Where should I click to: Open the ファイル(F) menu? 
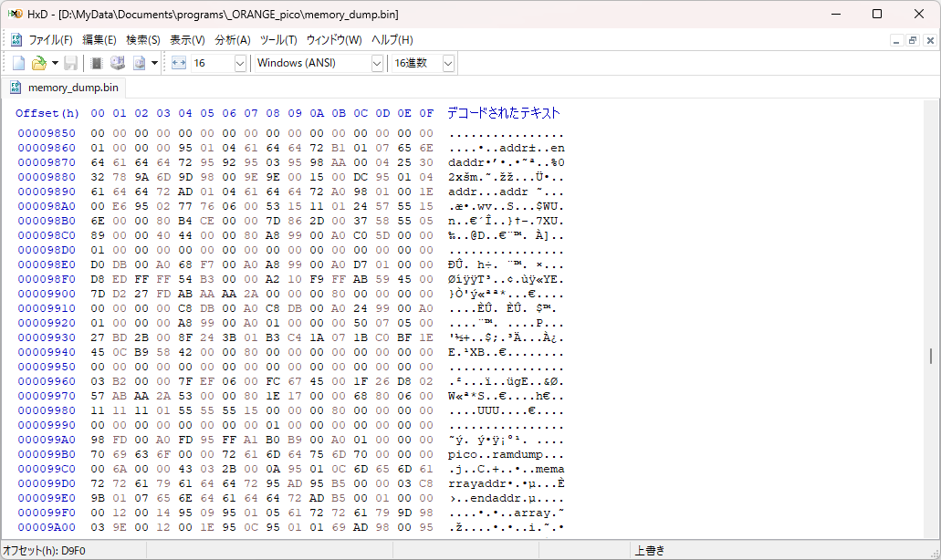tap(50, 39)
